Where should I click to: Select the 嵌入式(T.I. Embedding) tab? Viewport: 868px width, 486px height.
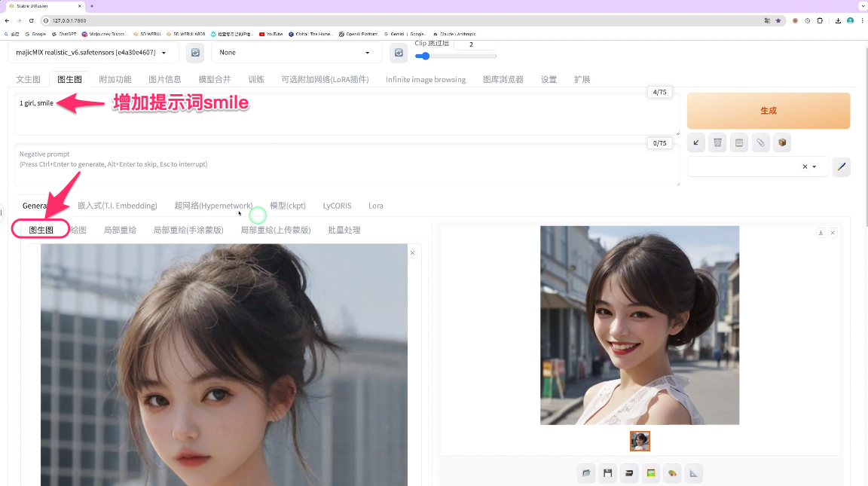point(118,206)
